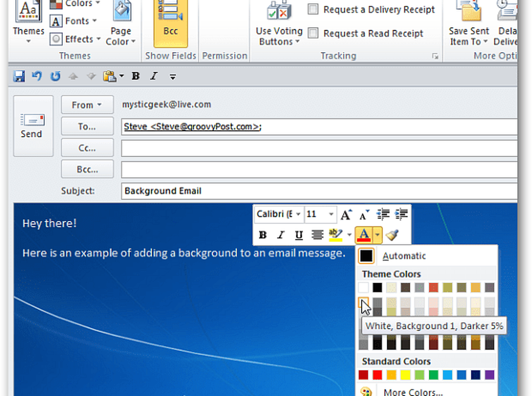Customize the quick access toolbar
Viewport: 532px width, 396px height.
pyautogui.click(x=173, y=77)
